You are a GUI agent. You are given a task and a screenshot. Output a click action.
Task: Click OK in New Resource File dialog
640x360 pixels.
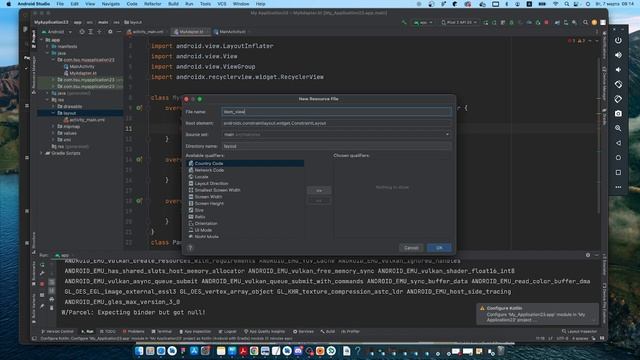pyautogui.click(x=439, y=248)
